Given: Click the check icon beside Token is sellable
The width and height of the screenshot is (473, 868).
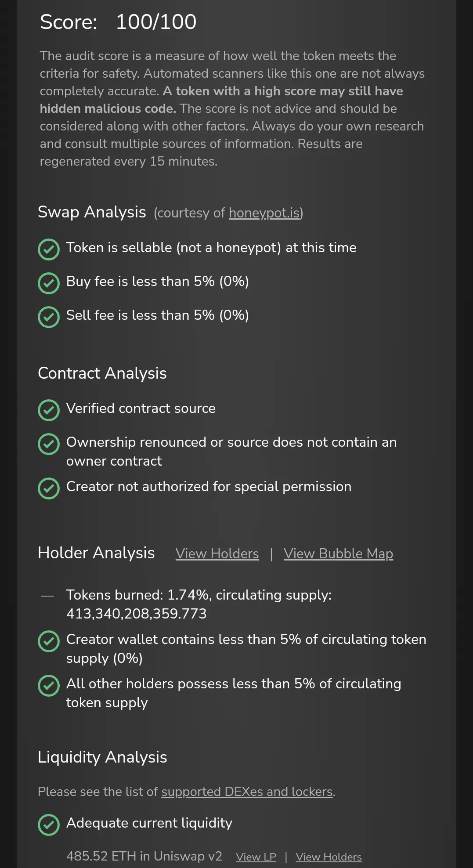Looking at the screenshot, I should coord(49,249).
